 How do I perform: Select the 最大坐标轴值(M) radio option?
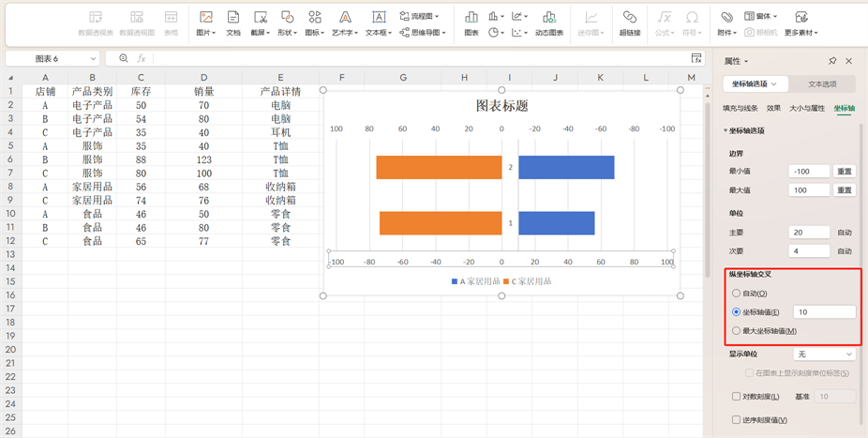(x=737, y=331)
